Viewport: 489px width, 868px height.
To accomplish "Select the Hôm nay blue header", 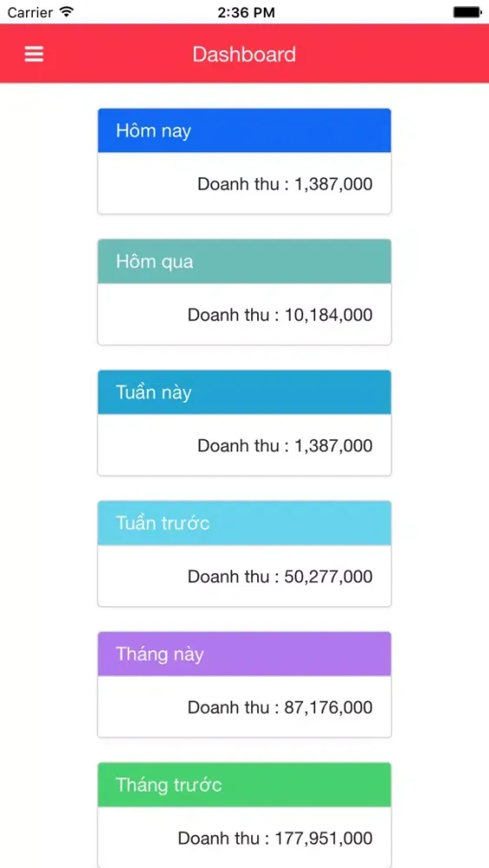I will coord(244,131).
